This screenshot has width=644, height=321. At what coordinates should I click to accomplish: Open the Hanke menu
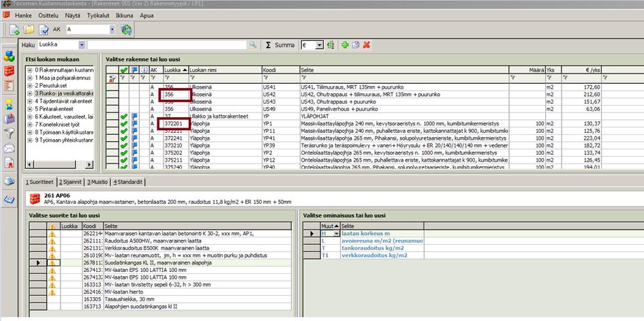pyautogui.click(x=23, y=16)
